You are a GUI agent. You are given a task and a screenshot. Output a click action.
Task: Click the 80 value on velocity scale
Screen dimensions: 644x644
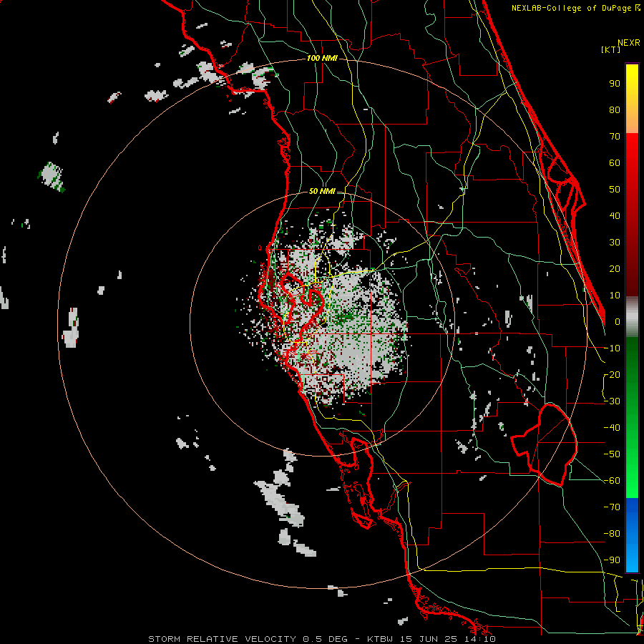[615, 109]
